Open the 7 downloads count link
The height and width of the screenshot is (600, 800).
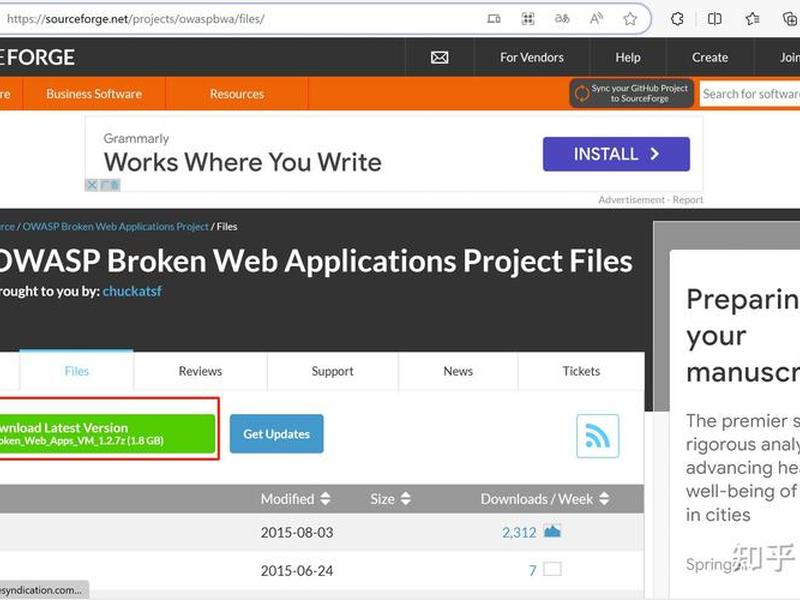pos(533,570)
